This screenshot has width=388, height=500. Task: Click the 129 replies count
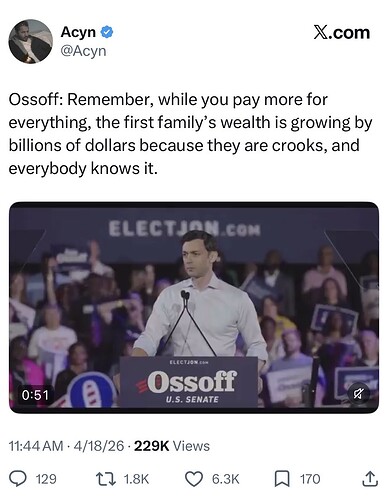(x=46, y=479)
